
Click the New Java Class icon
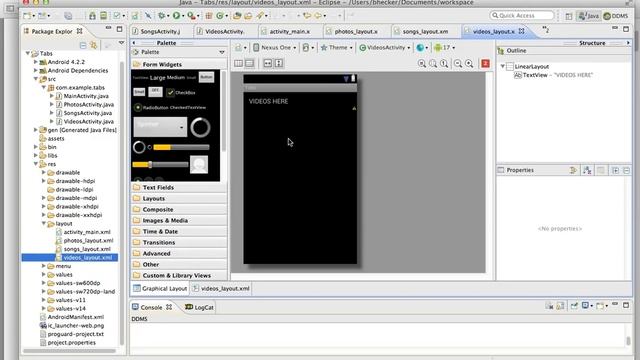[220, 16]
